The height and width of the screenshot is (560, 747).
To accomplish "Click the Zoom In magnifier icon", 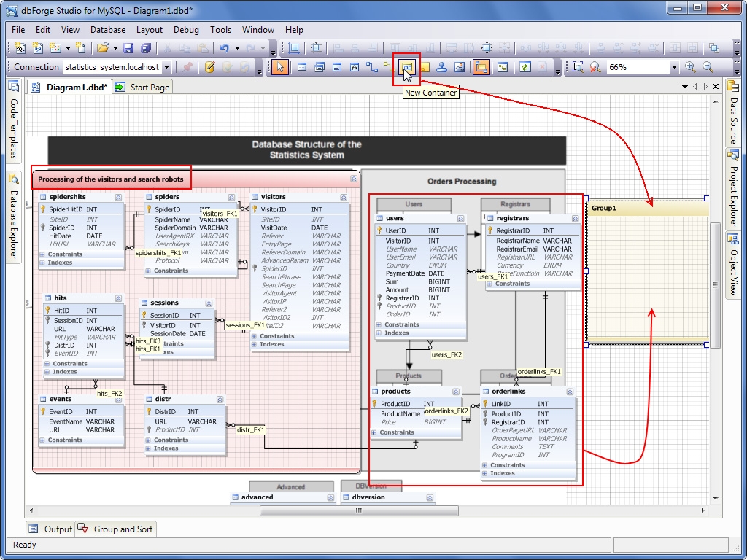I will point(690,67).
